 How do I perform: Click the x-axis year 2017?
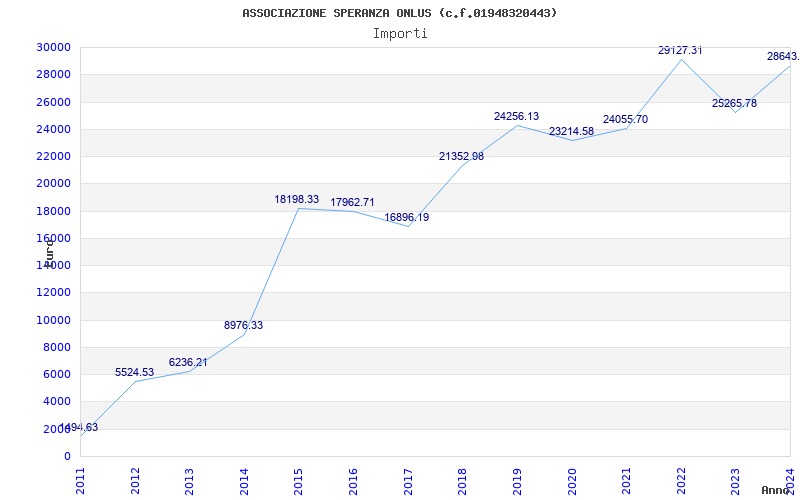[408, 481]
